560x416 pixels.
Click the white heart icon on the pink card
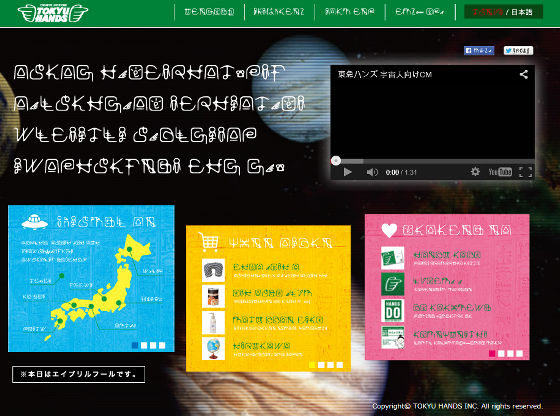[x=389, y=230]
